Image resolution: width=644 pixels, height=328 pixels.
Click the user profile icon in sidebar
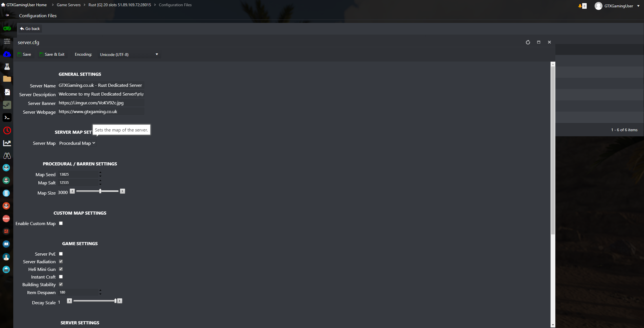click(7, 256)
